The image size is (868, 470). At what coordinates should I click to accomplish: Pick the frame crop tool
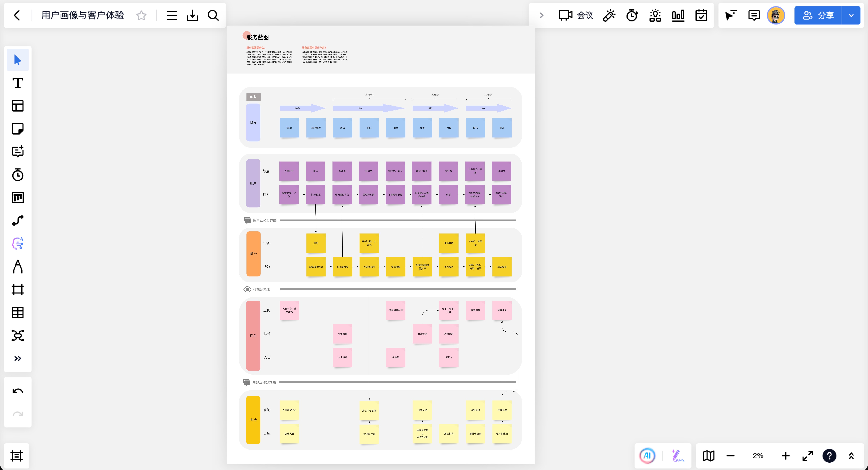click(18, 290)
